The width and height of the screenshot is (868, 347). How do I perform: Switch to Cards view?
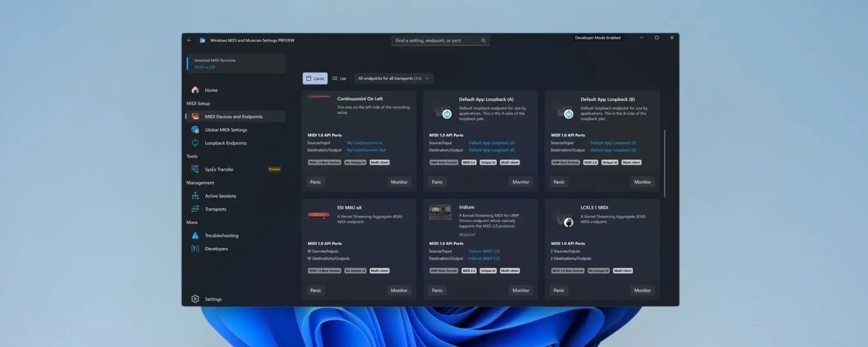pos(315,79)
